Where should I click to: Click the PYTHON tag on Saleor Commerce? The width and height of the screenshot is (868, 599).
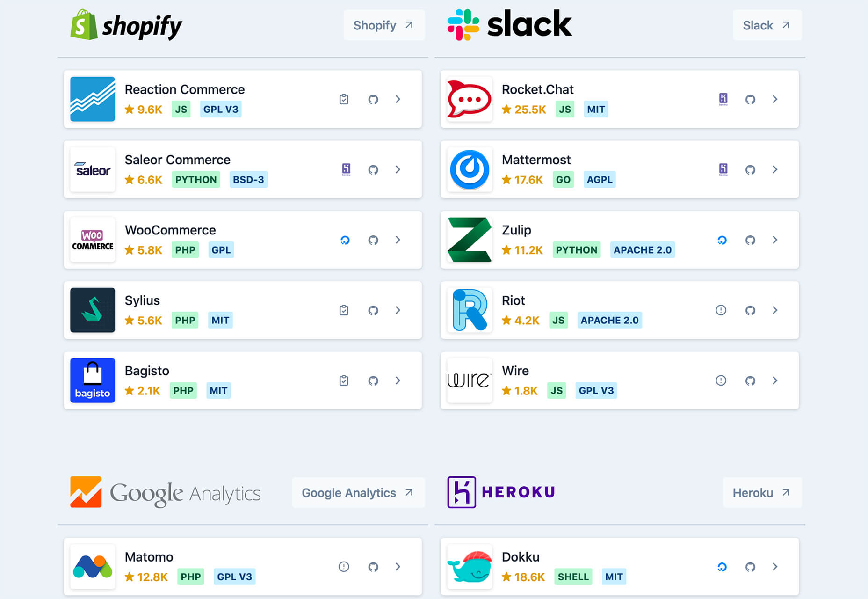click(x=196, y=180)
